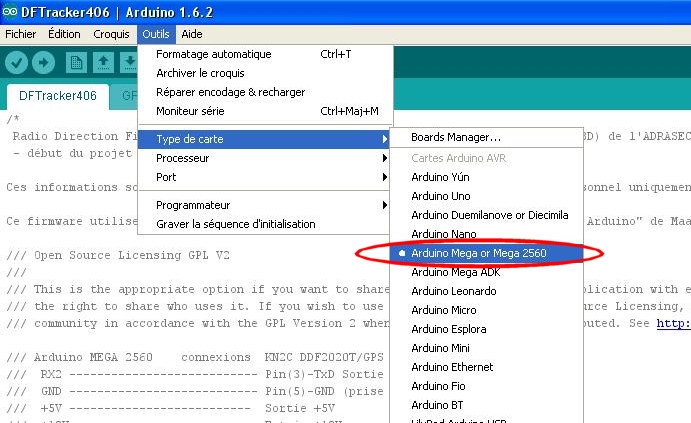Click the New sketch toolbar icon
This screenshot has width=691, height=423.
pyautogui.click(x=76, y=63)
